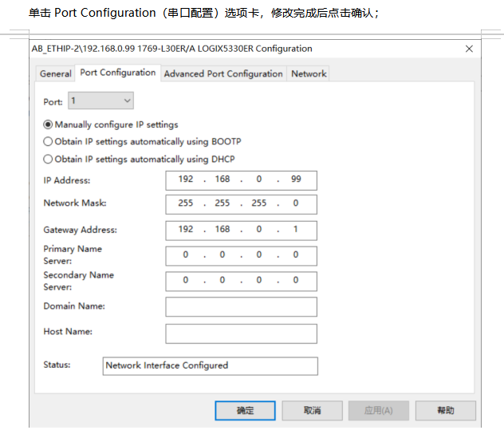The width and height of the screenshot is (504, 442).
Task: Click the Gateway Address last octet 1
Action: 295,229
